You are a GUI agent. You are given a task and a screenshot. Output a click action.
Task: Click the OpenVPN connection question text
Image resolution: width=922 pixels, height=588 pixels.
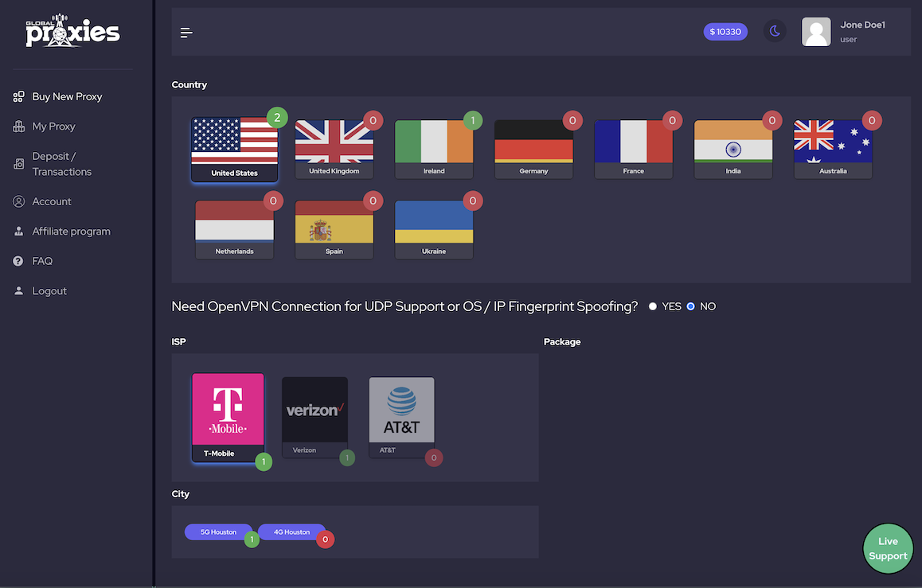[404, 306]
